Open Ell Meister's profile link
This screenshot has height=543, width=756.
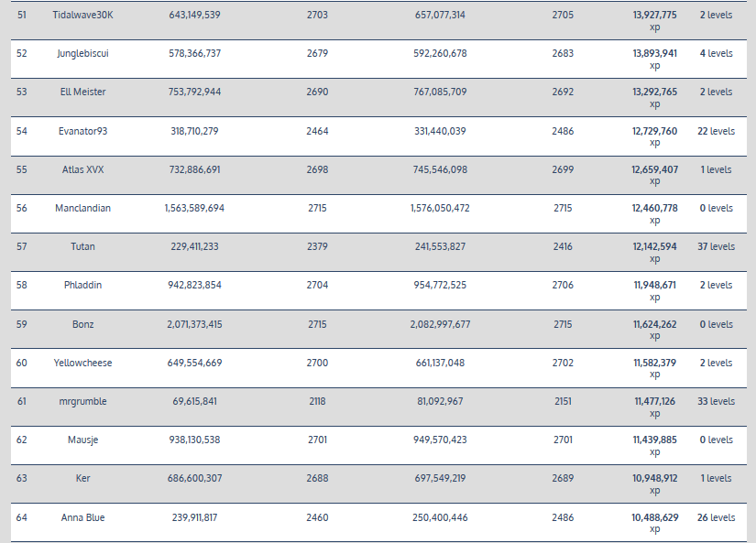pyautogui.click(x=82, y=92)
